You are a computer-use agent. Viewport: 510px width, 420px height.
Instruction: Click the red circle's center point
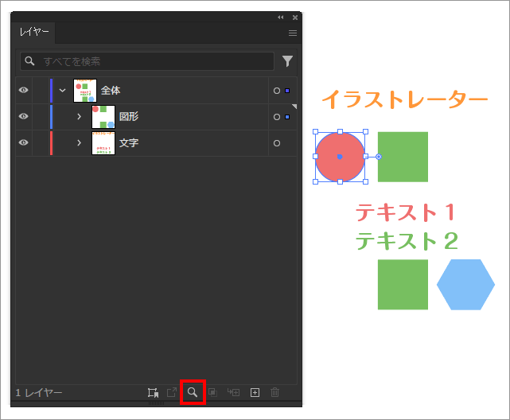[340, 157]
